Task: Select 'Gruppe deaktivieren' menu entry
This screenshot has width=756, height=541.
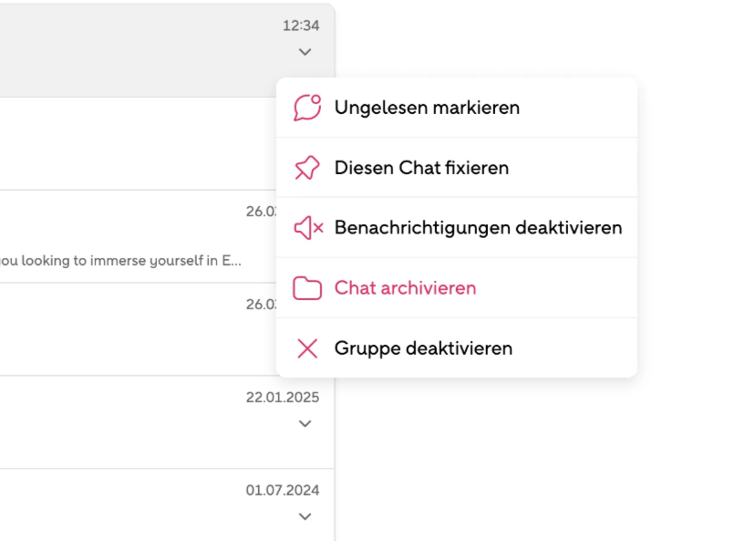Action: pos(457,349)
